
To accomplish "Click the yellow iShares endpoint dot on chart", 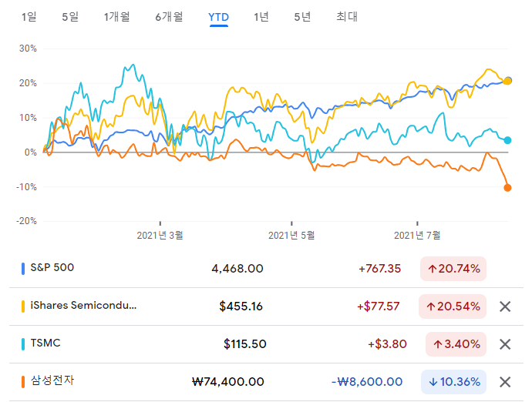I will click(x=507, y=81).
